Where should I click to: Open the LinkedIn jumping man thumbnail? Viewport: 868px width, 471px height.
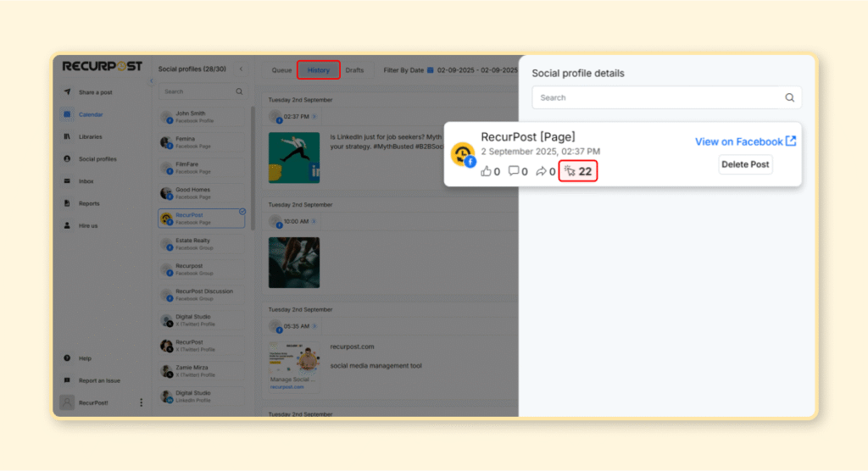(x=294, y=158)
